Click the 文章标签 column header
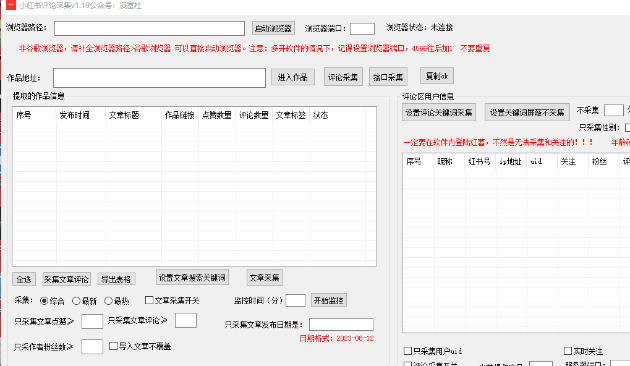 291,115
